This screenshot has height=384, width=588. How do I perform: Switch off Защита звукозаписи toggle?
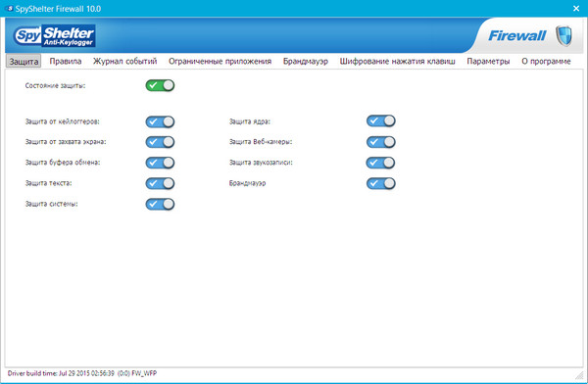tap(381, 163)
